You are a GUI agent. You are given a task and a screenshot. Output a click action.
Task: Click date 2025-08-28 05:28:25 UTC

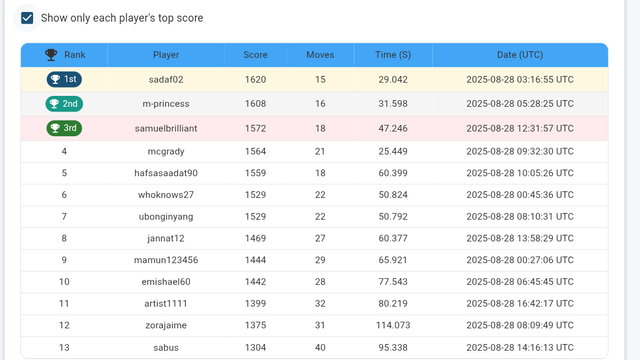point(520,104)
